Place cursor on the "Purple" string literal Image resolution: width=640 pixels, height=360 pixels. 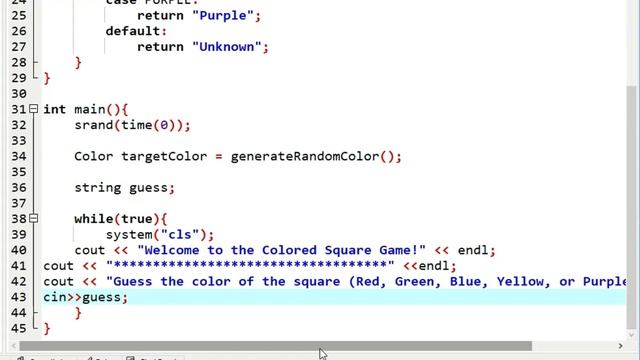[222, 16]
